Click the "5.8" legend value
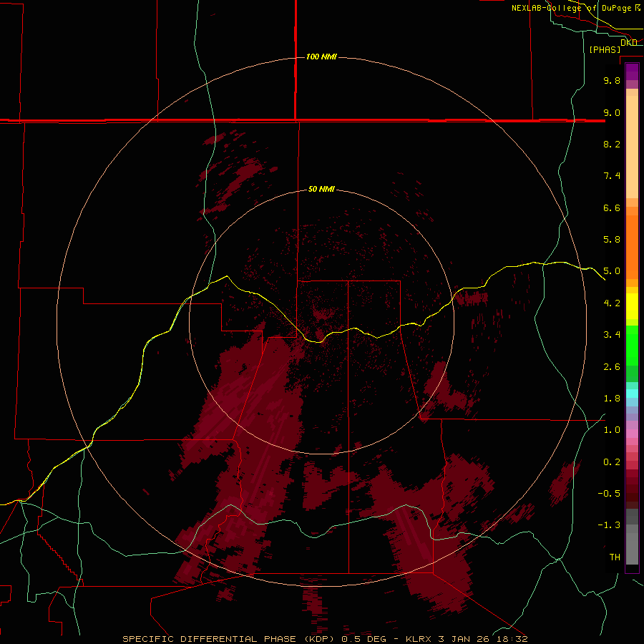This screenshot has width=644, height=644. [612, 240]
